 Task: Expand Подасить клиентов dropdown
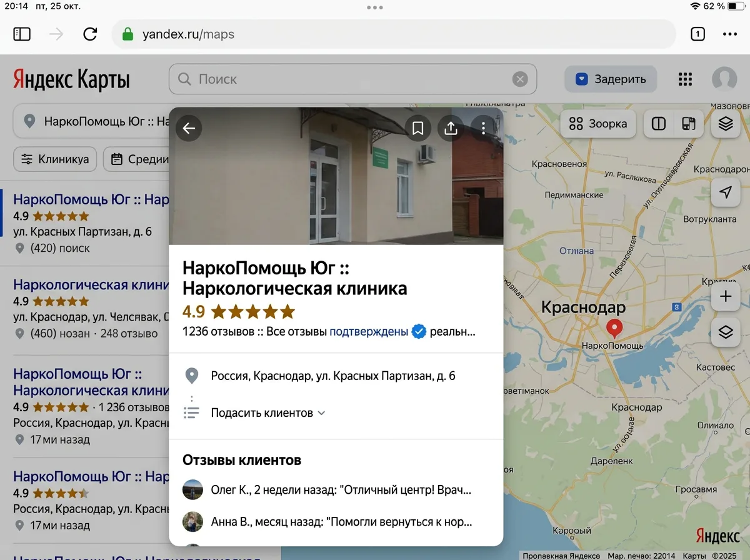(268, 413)
